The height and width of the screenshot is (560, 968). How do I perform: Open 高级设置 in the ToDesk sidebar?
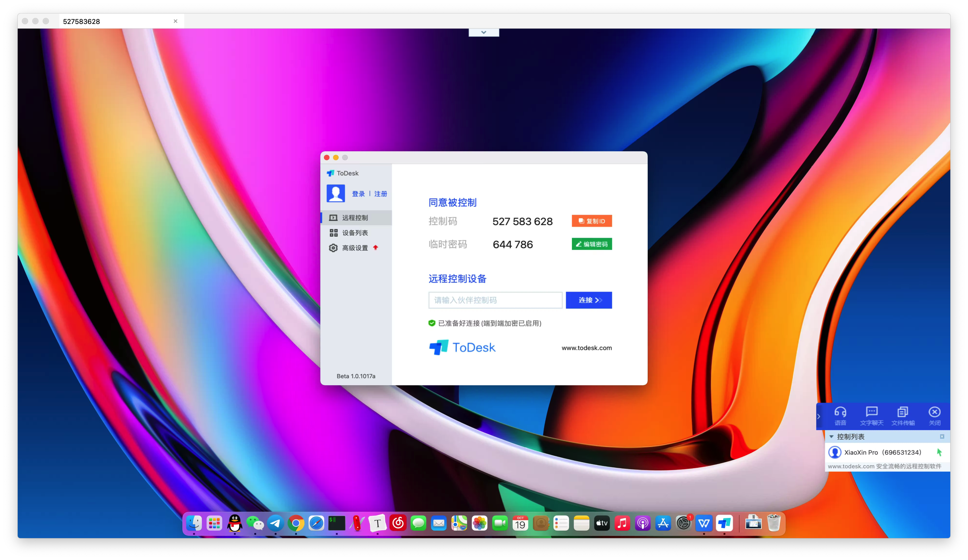356,248
